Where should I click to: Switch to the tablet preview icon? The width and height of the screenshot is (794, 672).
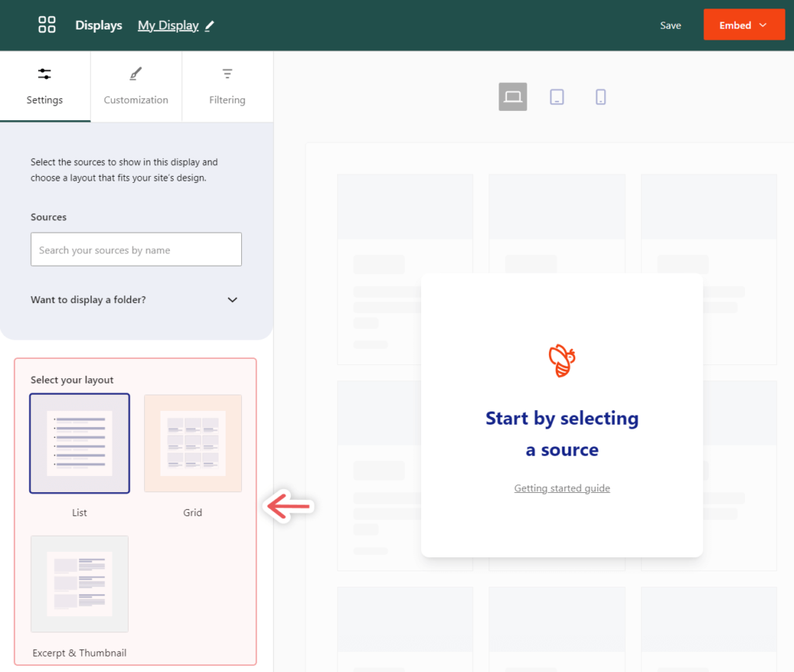tap(557, 96)
